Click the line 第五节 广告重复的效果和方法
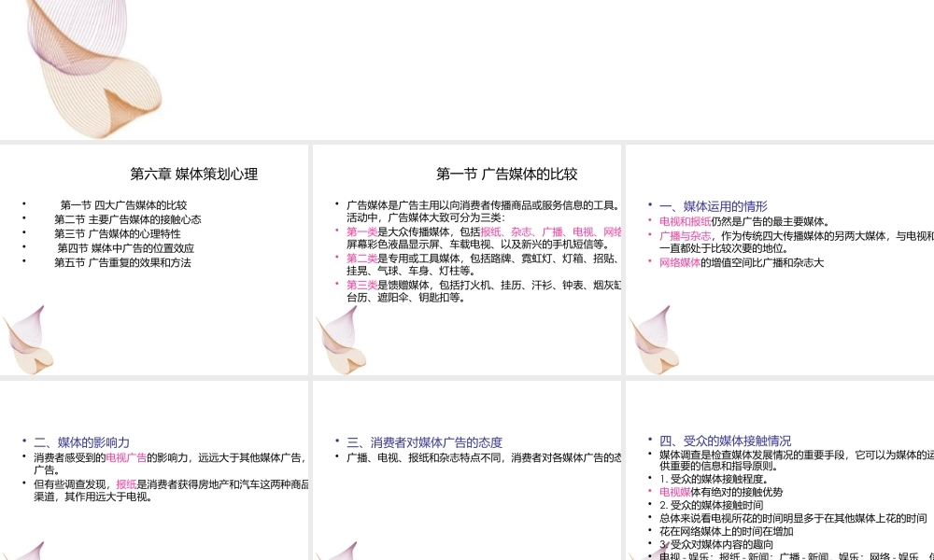This screenshot has height=560, width=934. click(x=122, y=262)
